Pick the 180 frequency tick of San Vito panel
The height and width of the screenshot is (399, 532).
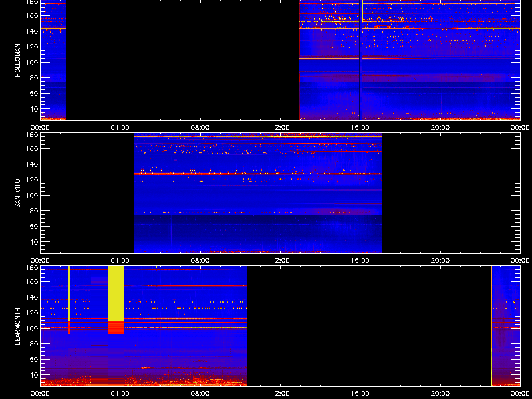[33, 135]
